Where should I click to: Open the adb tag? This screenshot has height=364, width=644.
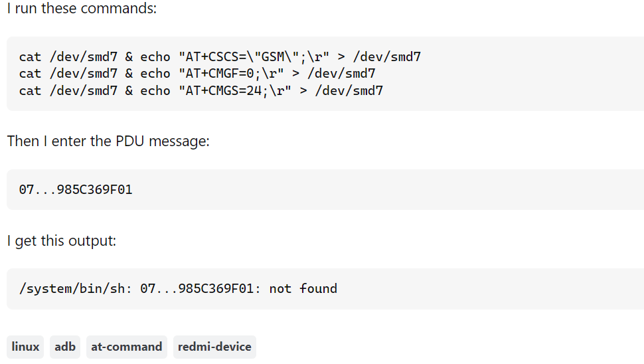[65, 347]
